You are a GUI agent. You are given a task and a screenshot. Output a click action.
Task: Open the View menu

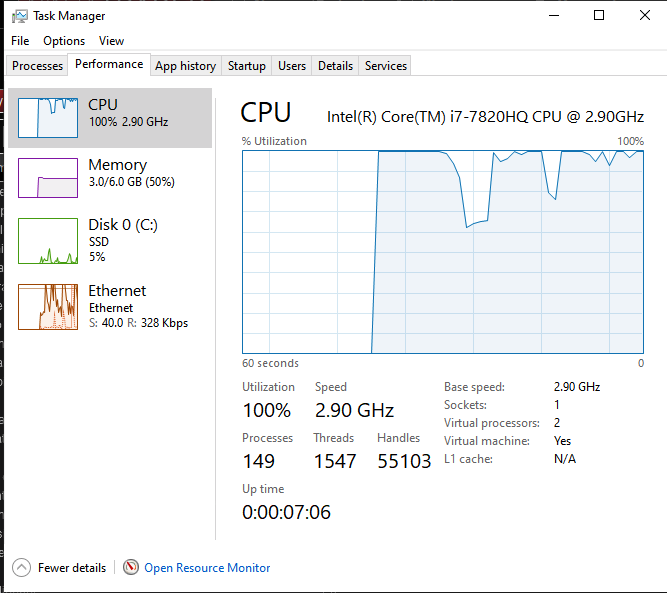click(112, 41)
